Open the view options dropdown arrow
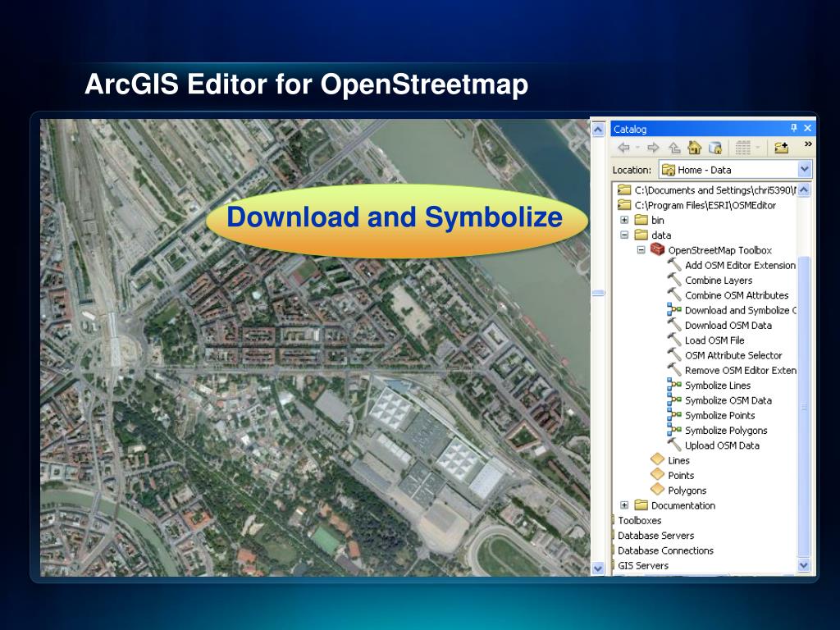Image resolution: width=840 pixels, height=630 pixels. pyautogui.click(x=757, y=148)
